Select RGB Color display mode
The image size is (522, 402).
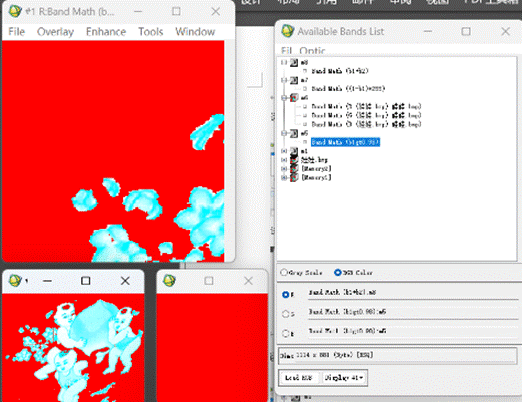[x=337, y=272]
